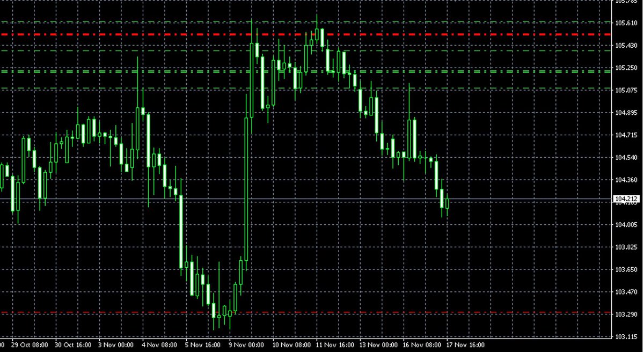This screenshot has height=352, width=644.
Task: Click the 104.715 price axis label
Action: tap(626, 135)
